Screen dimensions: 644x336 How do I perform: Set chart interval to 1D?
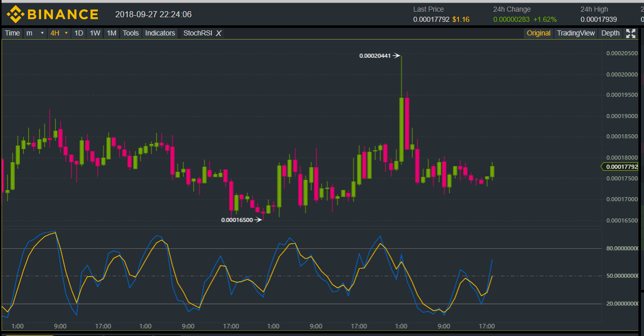[x=79, y=33]
